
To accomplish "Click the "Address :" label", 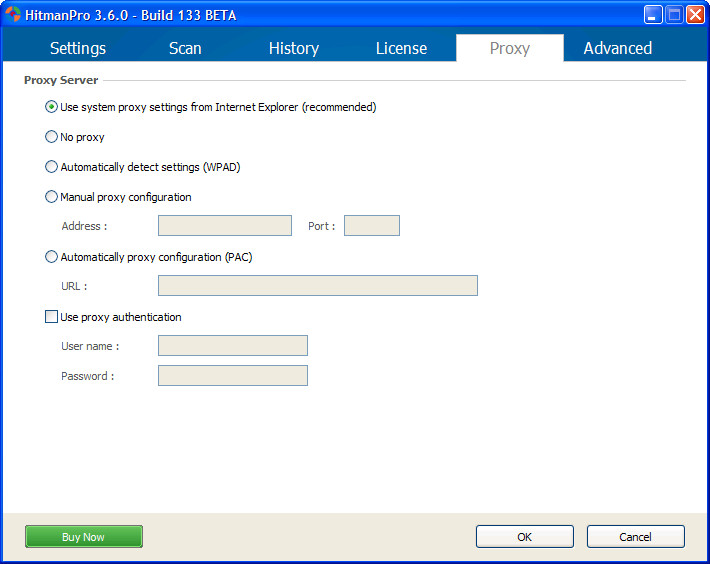I will [84, 226].
